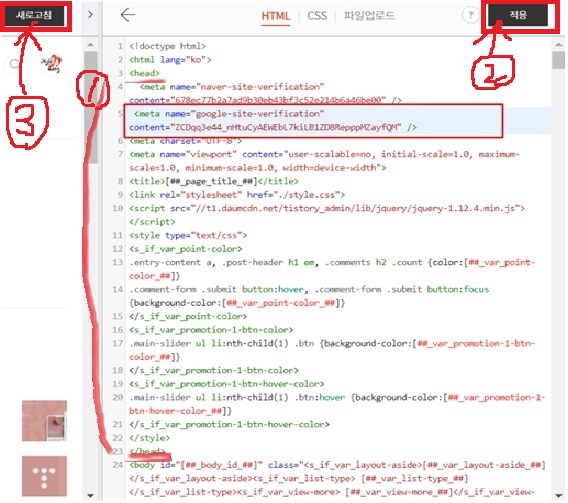Expand the preview panel chevron
The height and width of the screenshot is (503, 568).
click(x=91, y=14)
